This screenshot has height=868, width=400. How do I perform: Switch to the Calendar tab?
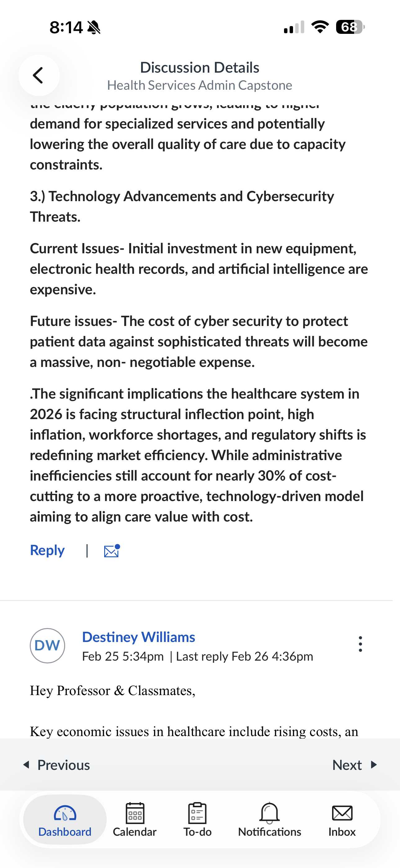[x=135, y=820]
